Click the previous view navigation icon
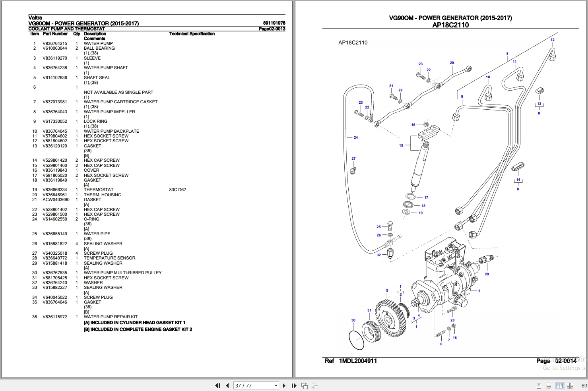The width and height of the screenshot is (588, 391). (x=305, y=385)
